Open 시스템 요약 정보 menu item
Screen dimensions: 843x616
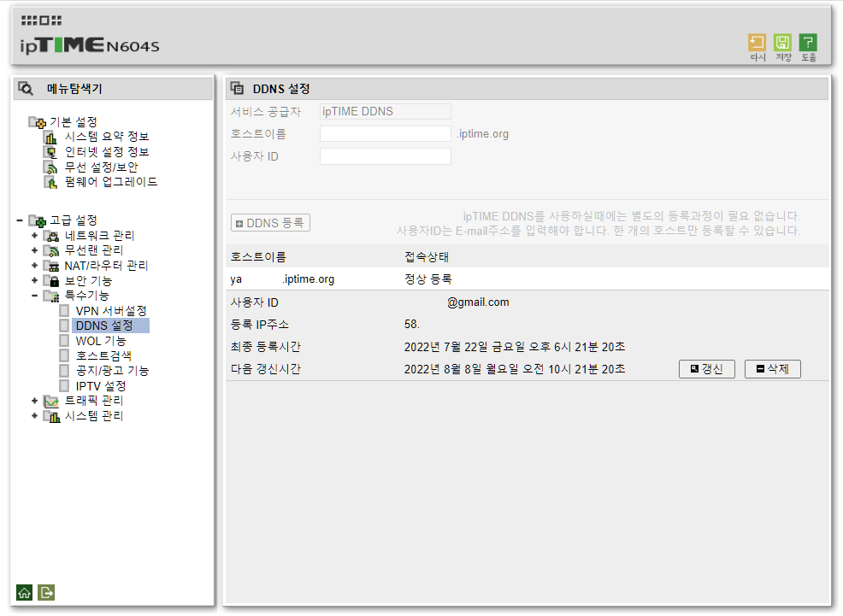(x=107, y=137)
